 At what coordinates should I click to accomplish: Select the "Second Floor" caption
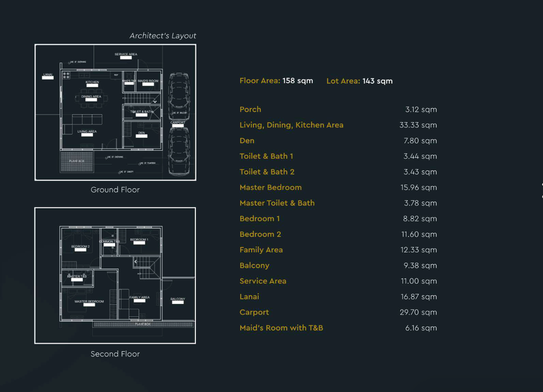(115, 354)
